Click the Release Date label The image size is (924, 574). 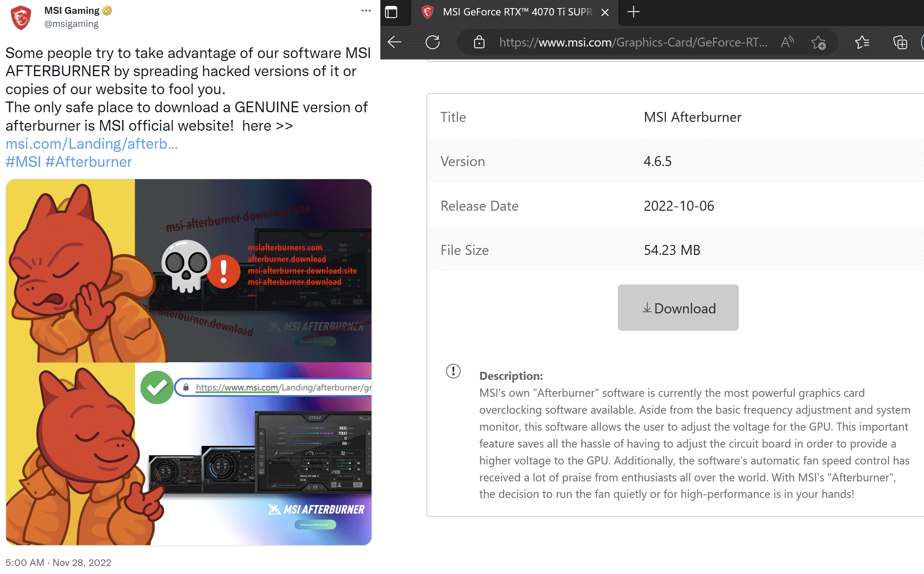point(479,206)
